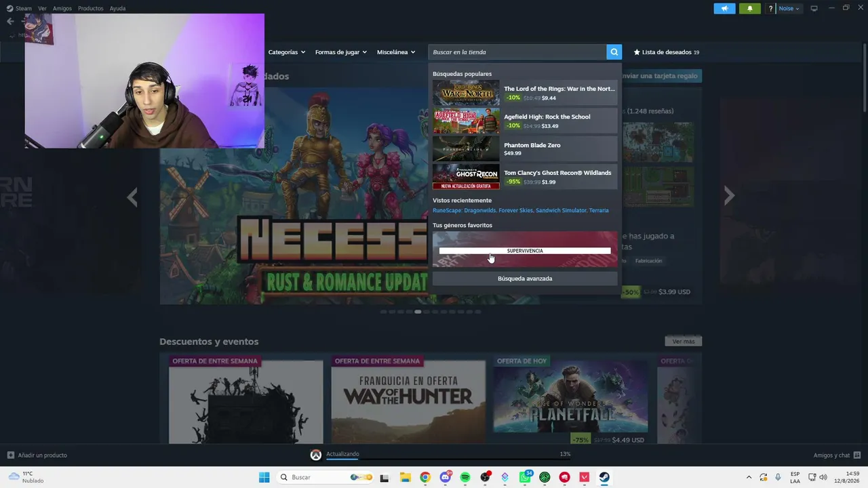Viewport: 868px width, 488px height.
Task: Show next featured game with right arrow
Action: point(729,196)
